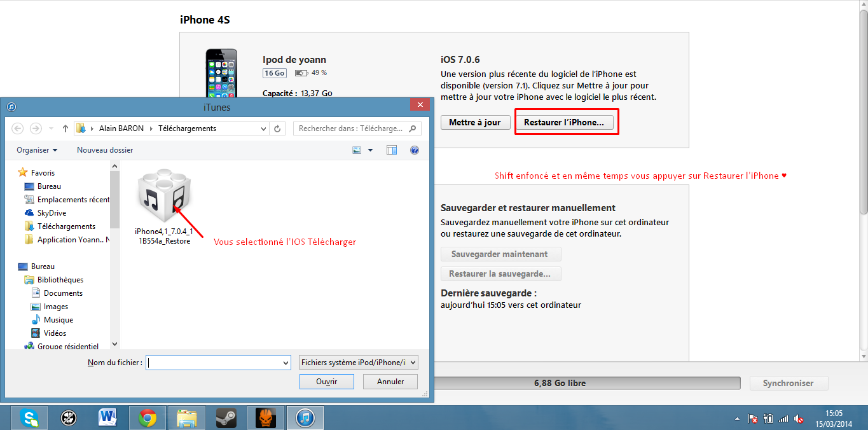Change the file view mode icon
Image resolution: width=868 pixels, height=430 pixels.
coord(357,150)
